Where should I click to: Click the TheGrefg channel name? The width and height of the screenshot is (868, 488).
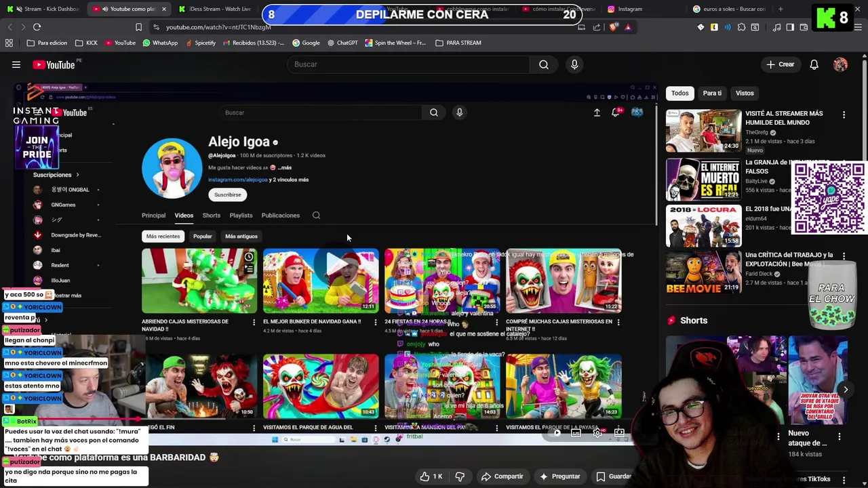pyautogui.click(x=756, y=132)
